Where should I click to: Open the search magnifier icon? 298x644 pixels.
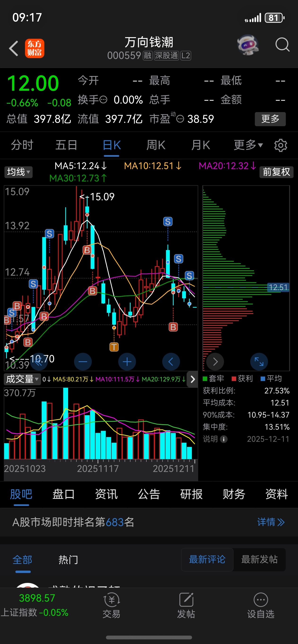tap(282, 45)
